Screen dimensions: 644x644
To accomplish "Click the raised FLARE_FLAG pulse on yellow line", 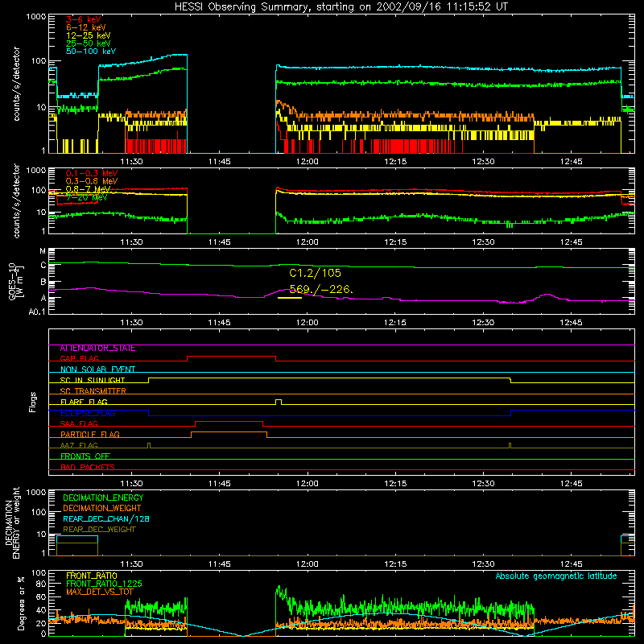I will coord(279,402).
